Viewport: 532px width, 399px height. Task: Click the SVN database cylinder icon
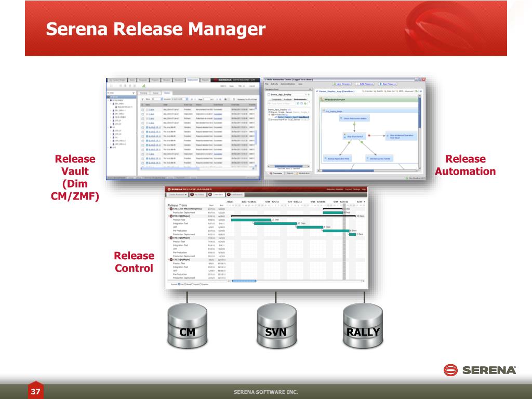(x=276, y=326)
